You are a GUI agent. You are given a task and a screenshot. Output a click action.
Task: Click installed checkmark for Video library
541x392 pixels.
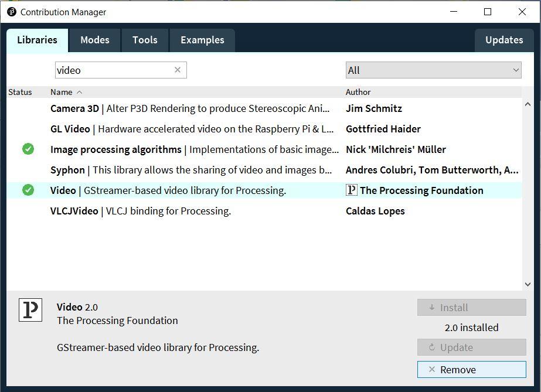[28, 190]
